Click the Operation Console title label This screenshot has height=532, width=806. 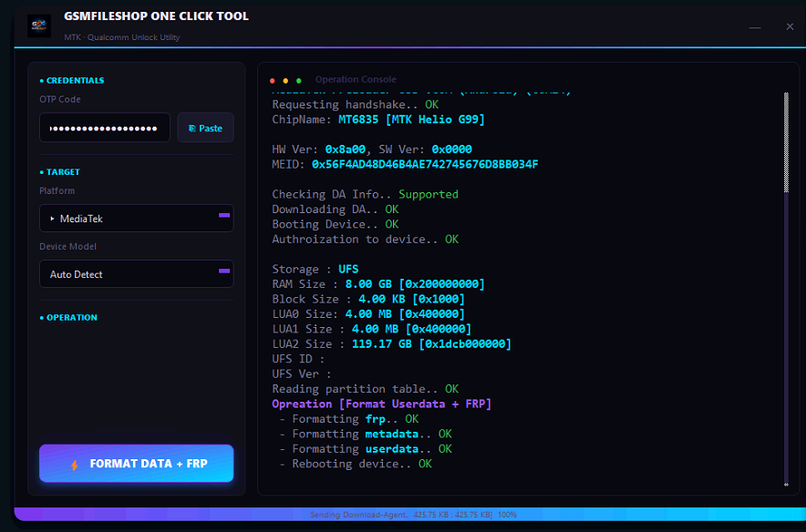356,79
